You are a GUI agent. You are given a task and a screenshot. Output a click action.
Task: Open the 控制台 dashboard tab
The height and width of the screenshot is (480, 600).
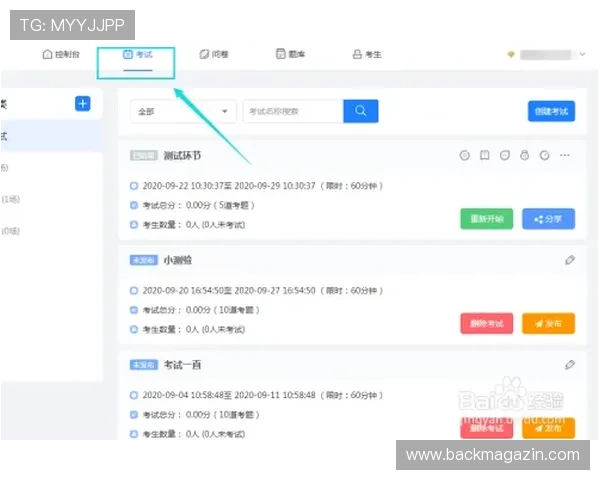pos(61,54)
